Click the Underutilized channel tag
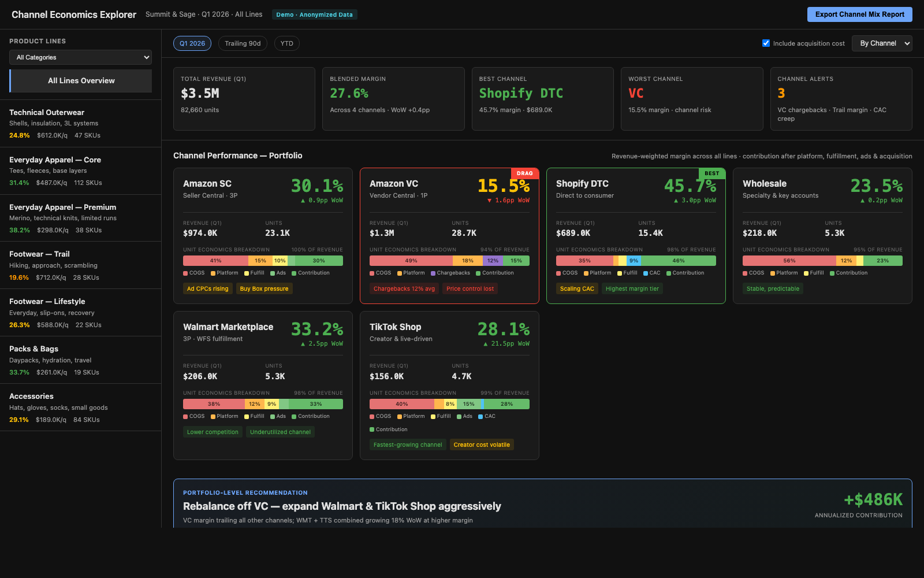The width and height of the screenshot is (924, 578). point(280,432)
